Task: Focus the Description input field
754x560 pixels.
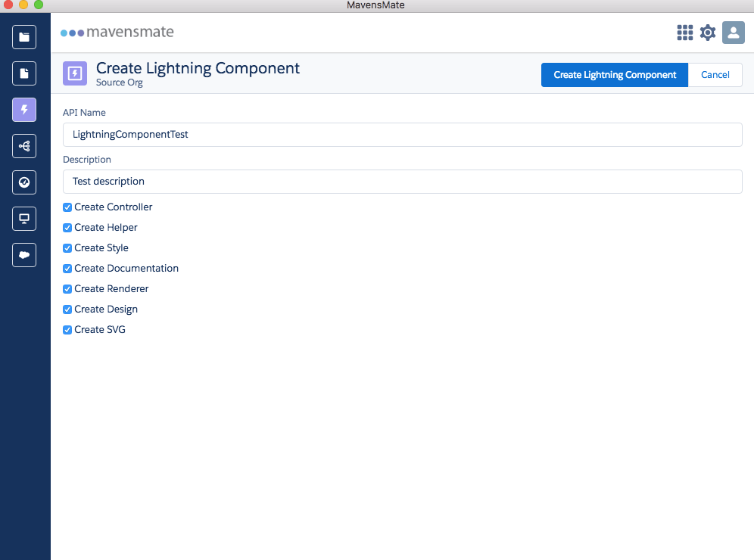Action: click(x=403, y=182)
